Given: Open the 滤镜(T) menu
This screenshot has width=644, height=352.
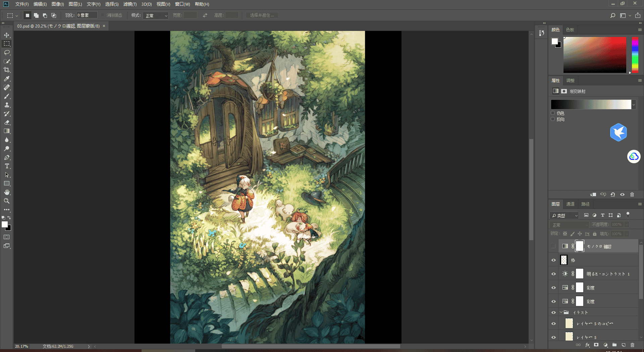Looking at the screenshot, I should click(130, 4).
